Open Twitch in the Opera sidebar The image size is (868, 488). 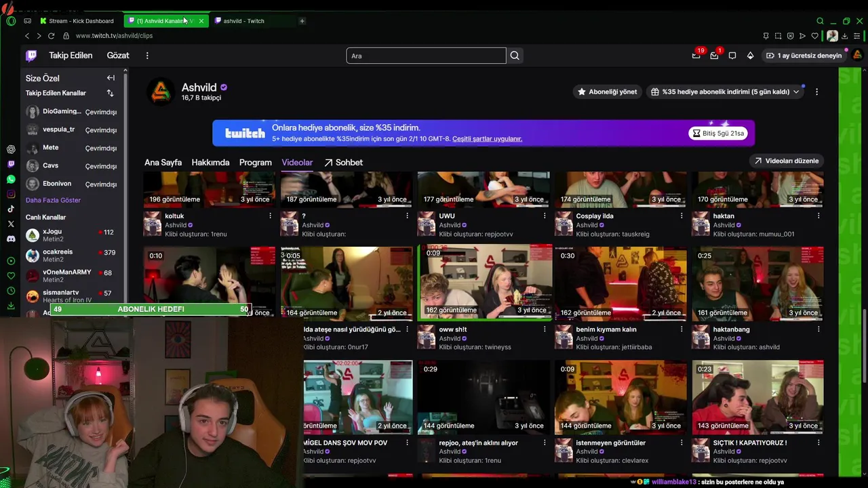(11, 164)
